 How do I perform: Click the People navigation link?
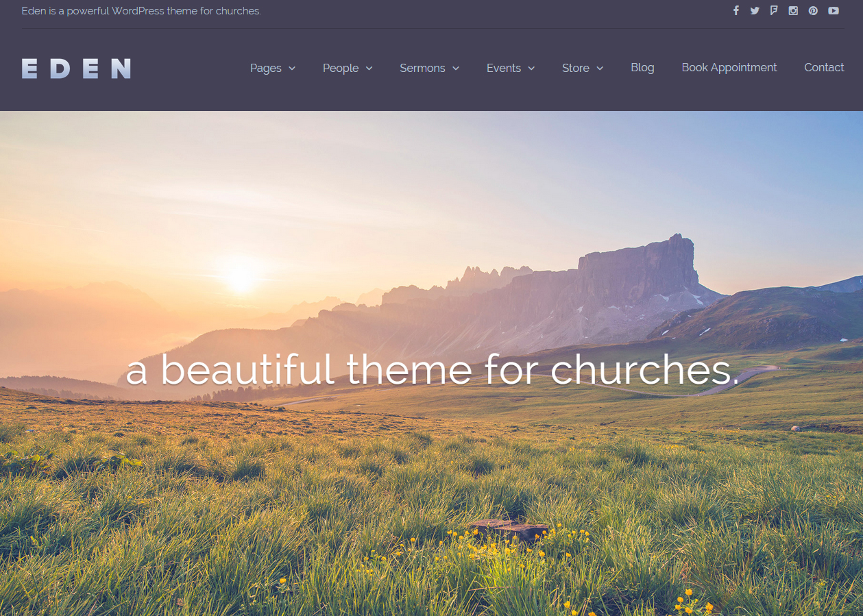[341, 68]
